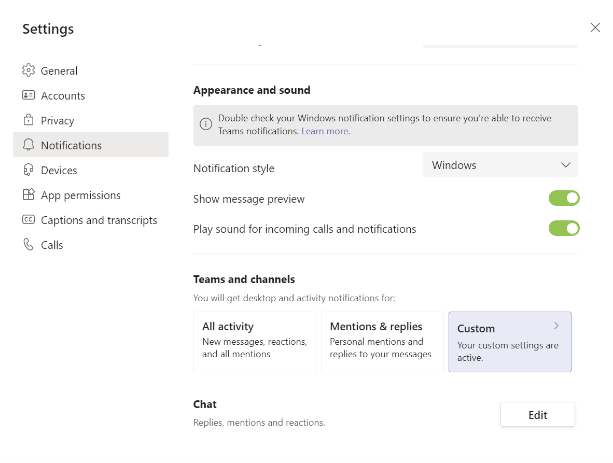Expand Custom settings chevron arrow

(x=556, y=325)
